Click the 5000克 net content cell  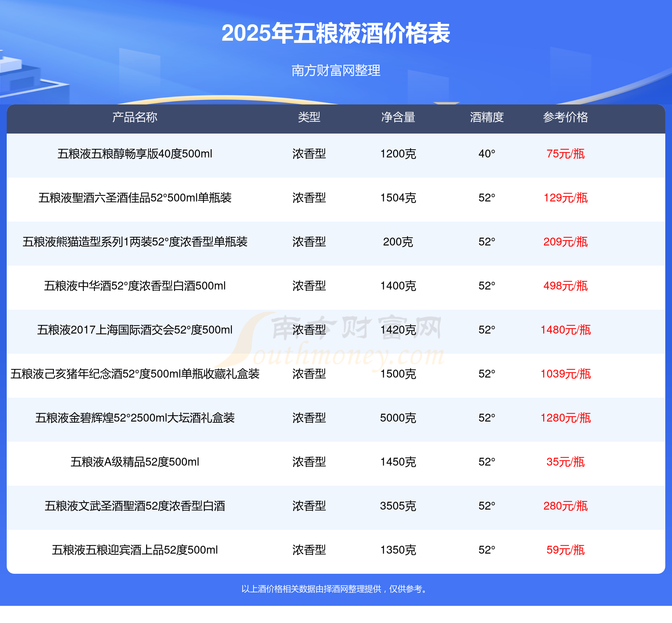(398, 418)
